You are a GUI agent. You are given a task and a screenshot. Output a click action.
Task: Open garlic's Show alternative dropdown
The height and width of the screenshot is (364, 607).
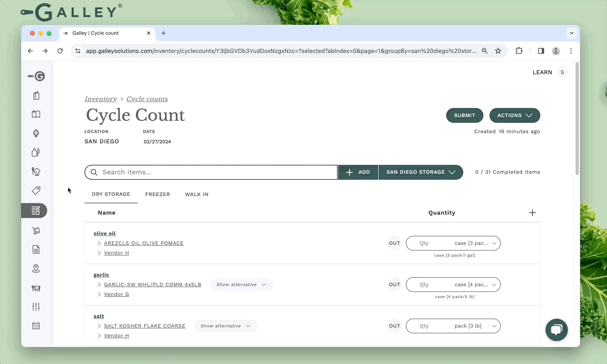click(241, 285)
